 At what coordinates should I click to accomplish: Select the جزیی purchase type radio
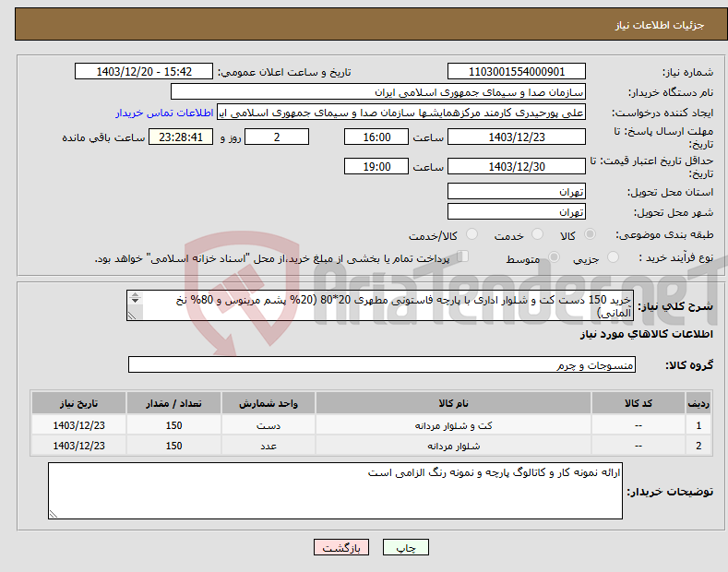(613, 257)
